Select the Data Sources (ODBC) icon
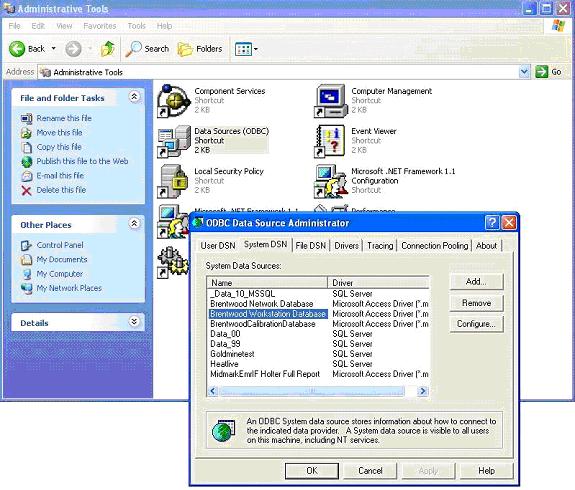The height and width of the screenshot is (490, 575). point(173,142)
